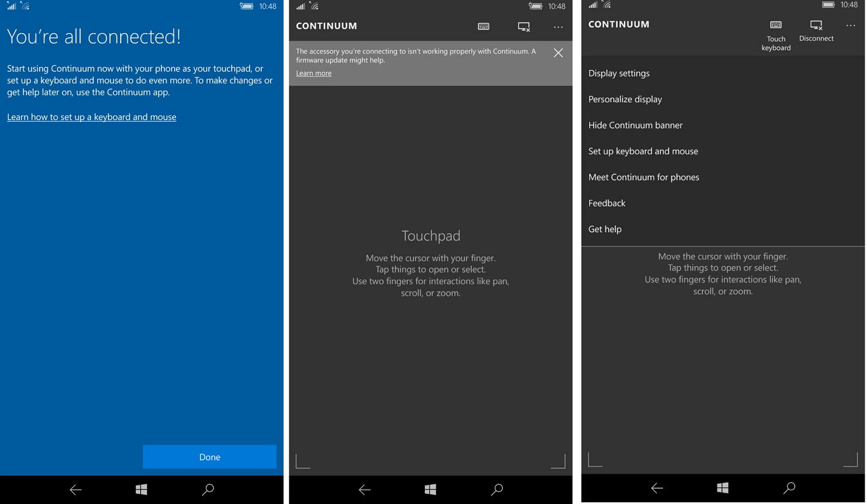This screenshot has width=867, height=504.
Task: Tap left-click corner of middle touchpad
Action: (303, 461)
